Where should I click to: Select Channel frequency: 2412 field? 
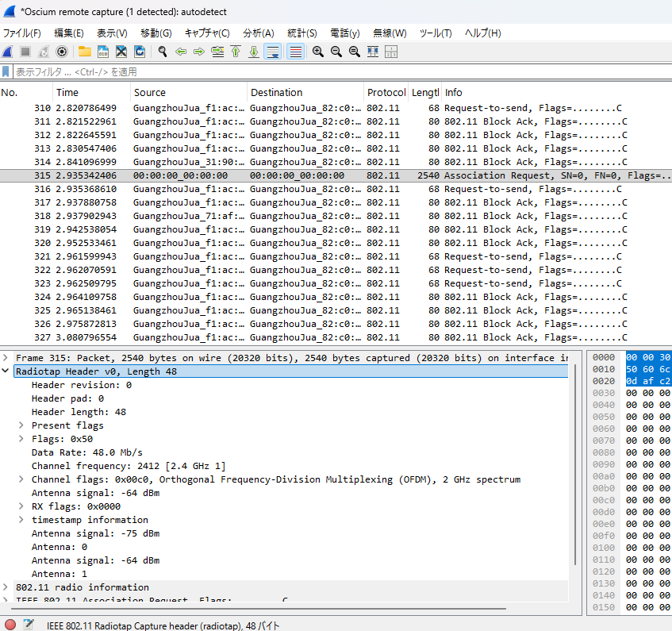tap(129, 466)
